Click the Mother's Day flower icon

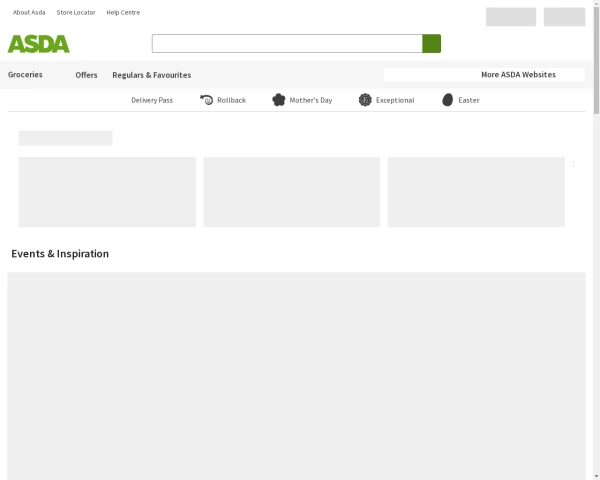279,100
